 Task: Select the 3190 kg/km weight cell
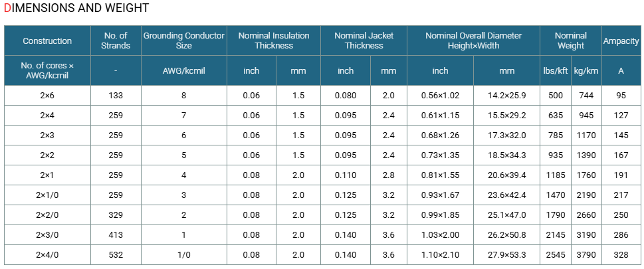tap(586, 235)
